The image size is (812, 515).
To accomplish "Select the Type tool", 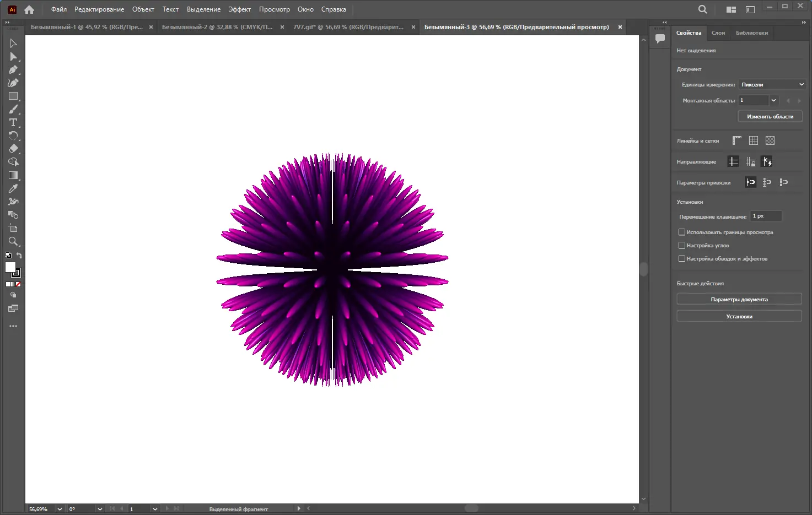I will 13,122.
